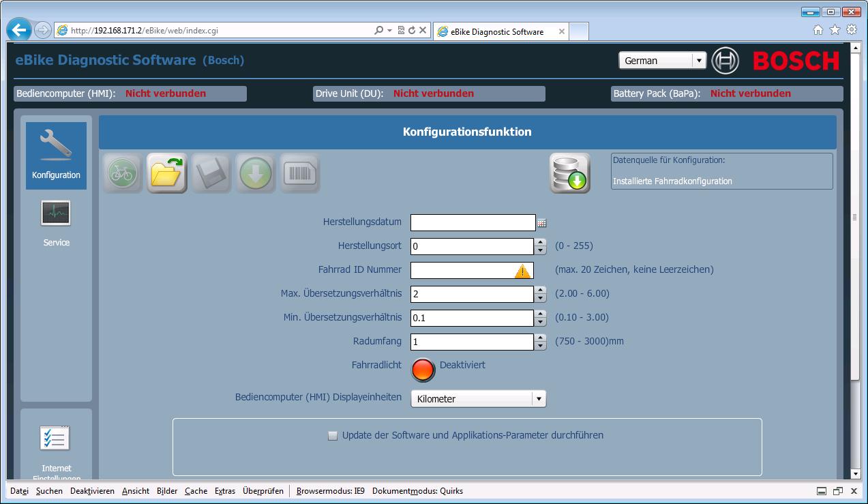Decrease Radumfang with down arrow
This screenshot has width=868, height=504.
(x=541, y=346)
